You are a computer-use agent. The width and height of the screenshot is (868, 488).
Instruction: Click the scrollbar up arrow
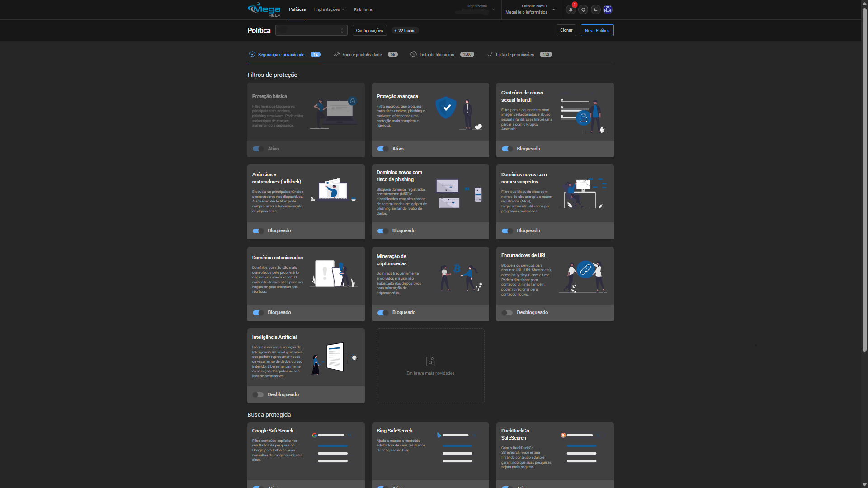click(x=864, y=3)
